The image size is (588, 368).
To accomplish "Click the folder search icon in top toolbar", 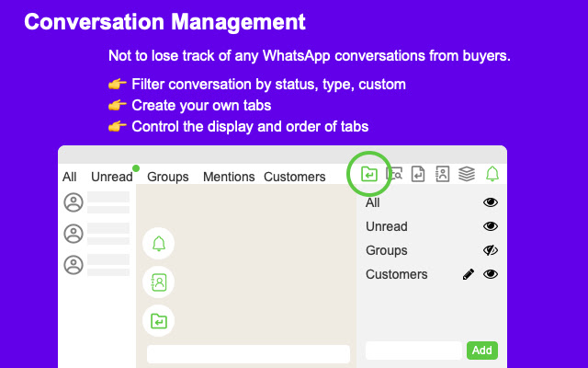I will 396,173.
